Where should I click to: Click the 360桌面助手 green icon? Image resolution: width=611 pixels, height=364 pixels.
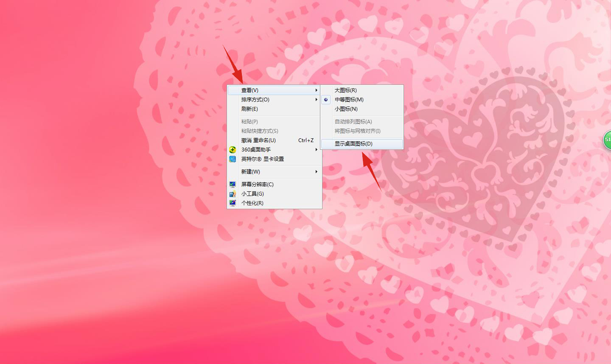233,150
